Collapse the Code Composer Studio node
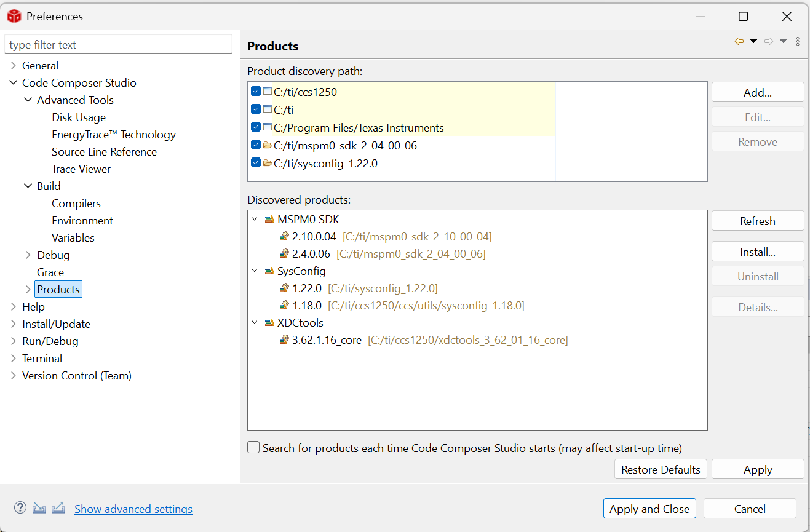The image size is (810, 532). click(14, 83)
